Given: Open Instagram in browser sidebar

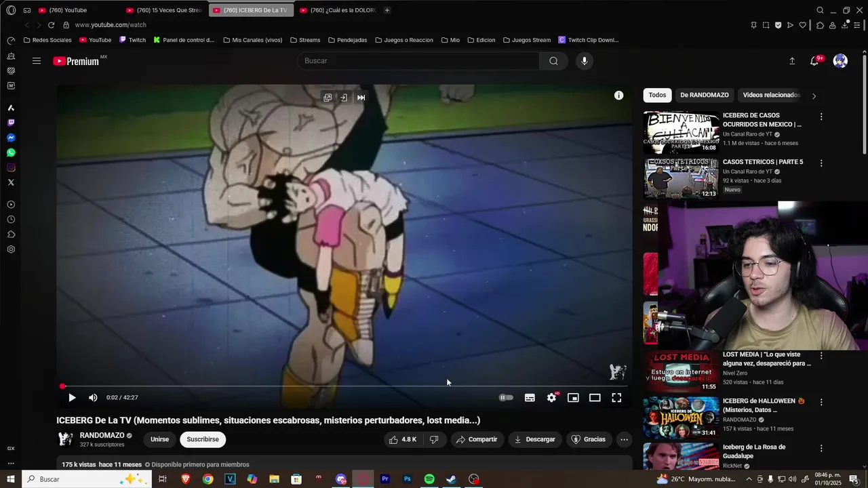Looking at the screenshot, I should [x=11, y=167].
